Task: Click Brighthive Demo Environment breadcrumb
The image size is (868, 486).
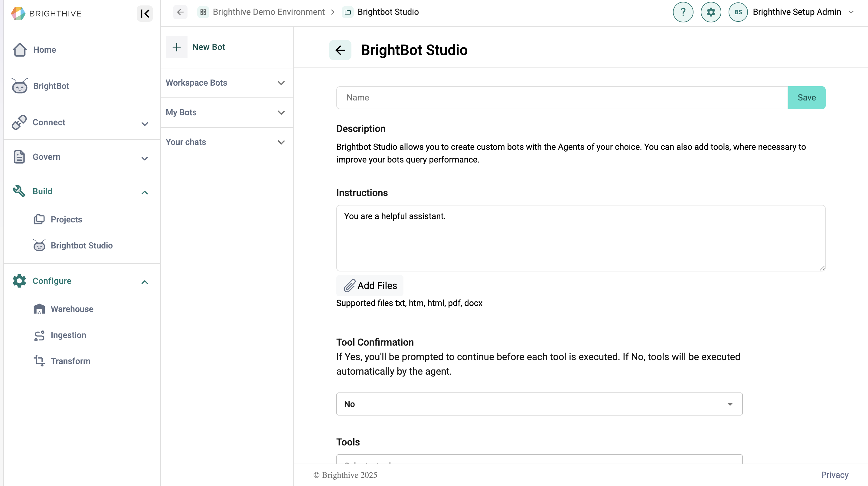Action: point(269,12)
